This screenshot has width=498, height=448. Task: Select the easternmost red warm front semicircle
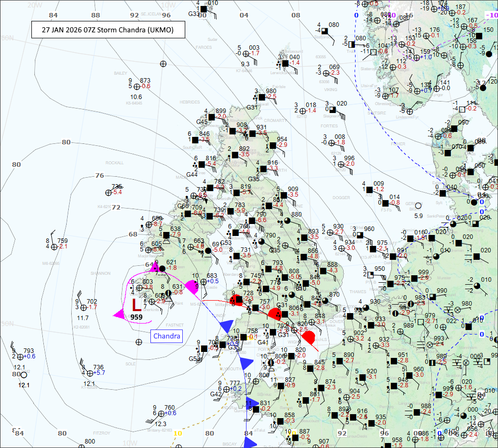point(309,337)
